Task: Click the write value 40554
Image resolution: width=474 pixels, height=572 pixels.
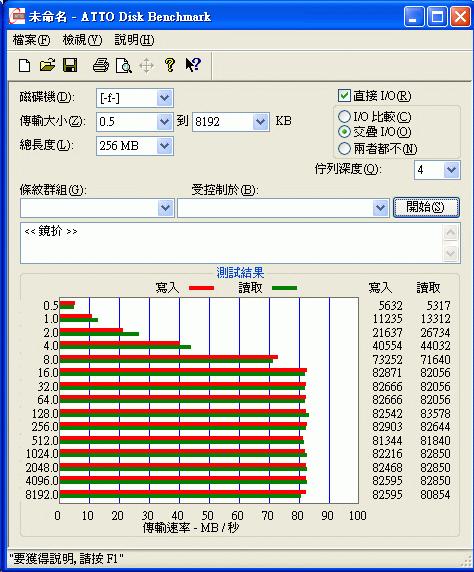Action: pos(388,345)
